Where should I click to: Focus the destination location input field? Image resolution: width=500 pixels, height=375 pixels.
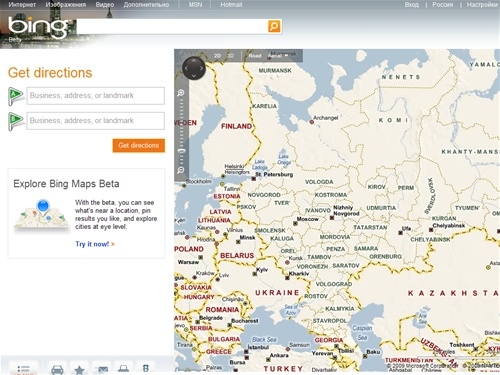point(96,121)
